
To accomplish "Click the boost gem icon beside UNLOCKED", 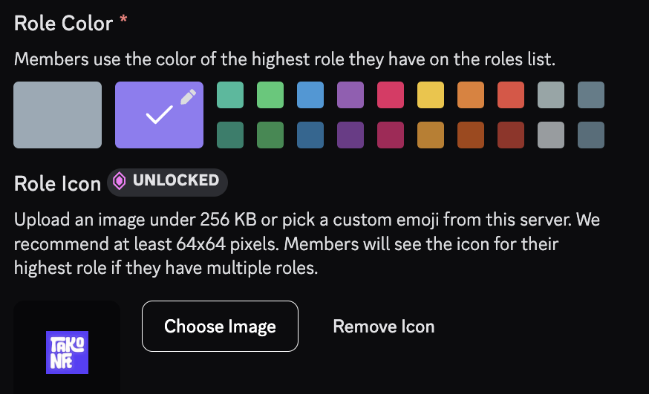I will point(119,181).
